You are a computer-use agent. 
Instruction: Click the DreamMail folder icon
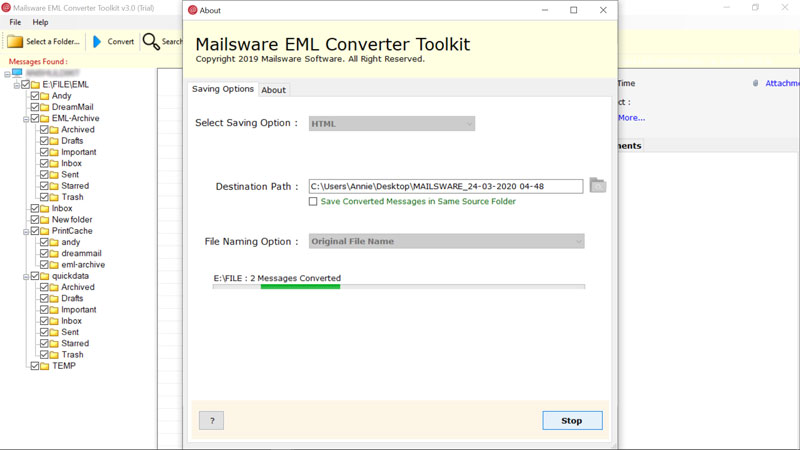(45, 107)
